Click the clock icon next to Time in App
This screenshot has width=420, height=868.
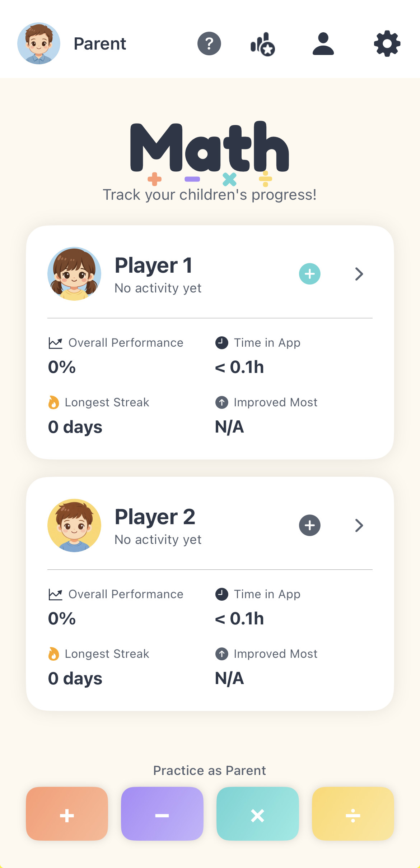tap(222, 343)
